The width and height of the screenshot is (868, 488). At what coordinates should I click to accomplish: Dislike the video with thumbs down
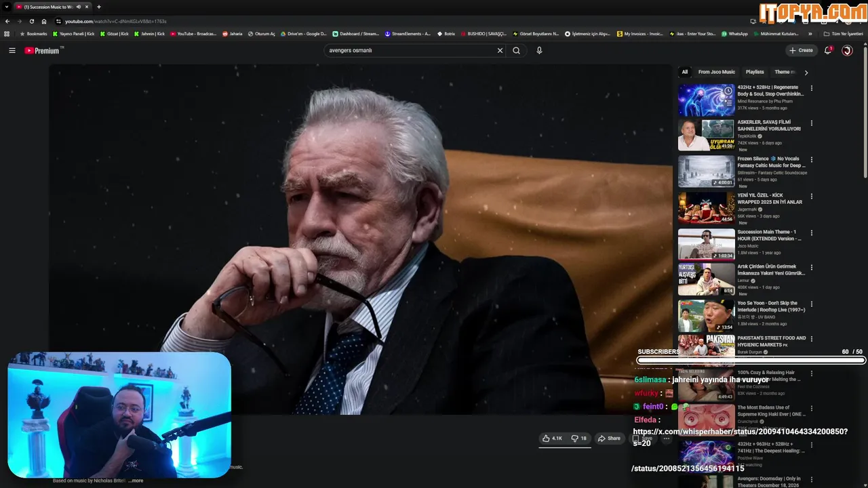coord(578,439)
